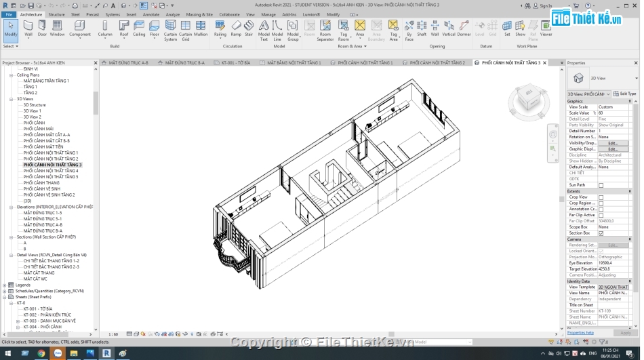The height and width of the screenshot is (360, 644).
Task: Select the Railing tool
Action: pos(220,28)
